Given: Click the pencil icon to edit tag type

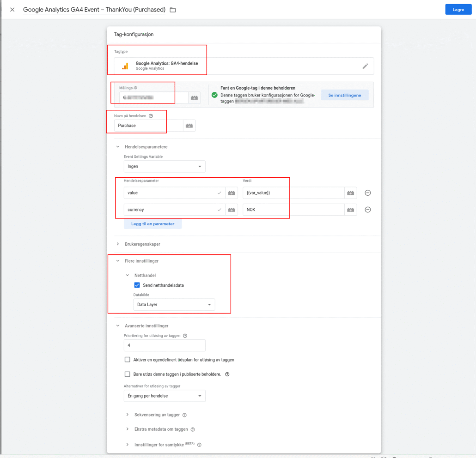Looking at the screenshot, I should click(x=365, y=66).
